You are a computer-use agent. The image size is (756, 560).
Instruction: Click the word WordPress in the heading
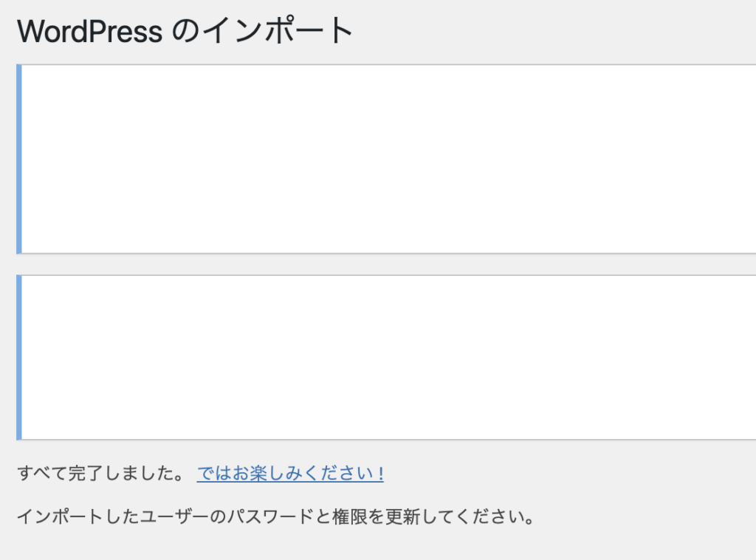(x=89, y=32)
